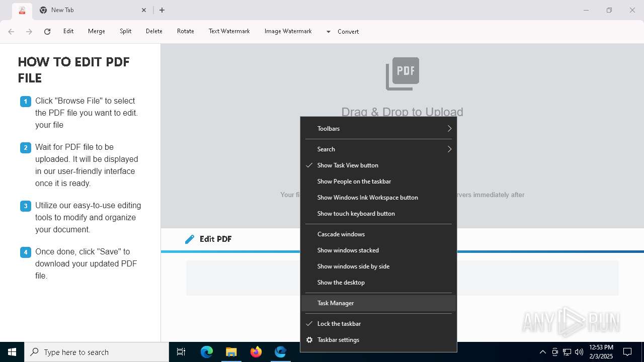Click the gear icon next to Taskbar settings

pyautogui.click(x=309, y=340)
